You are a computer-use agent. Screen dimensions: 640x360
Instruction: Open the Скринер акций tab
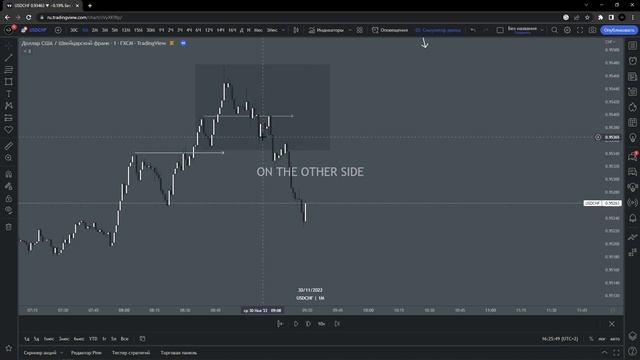[x=40, y=353]
